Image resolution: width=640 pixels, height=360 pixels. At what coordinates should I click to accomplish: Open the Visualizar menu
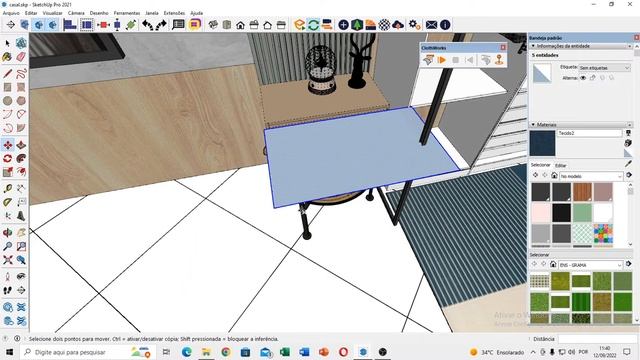[x=53, y=13]
